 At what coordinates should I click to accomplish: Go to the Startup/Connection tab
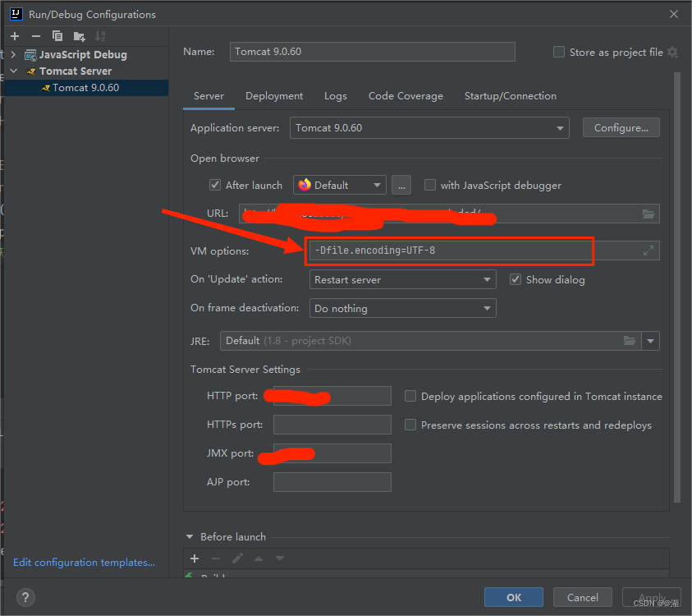tap(510, 96)
